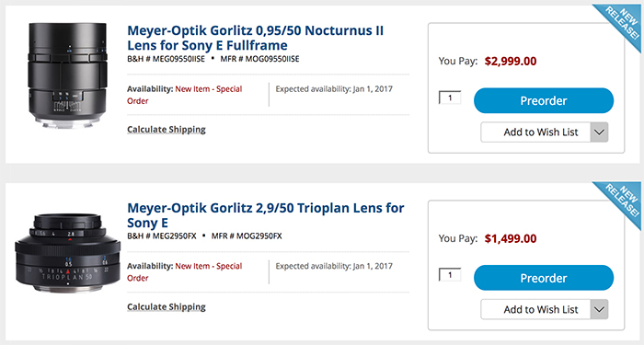Preorder the $1,499.00 Trioplan lens
Viewport: 644px width, 345px height.
click(x=544, y=278)
